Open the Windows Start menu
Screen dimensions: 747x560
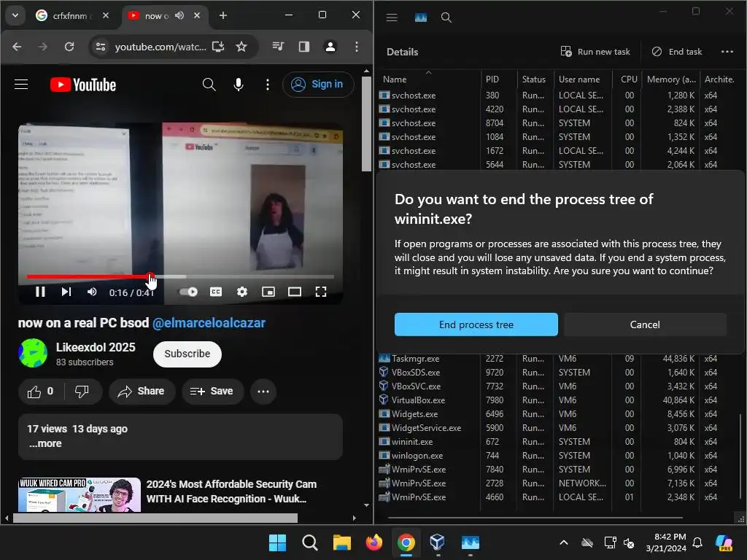tap(277, 542)
